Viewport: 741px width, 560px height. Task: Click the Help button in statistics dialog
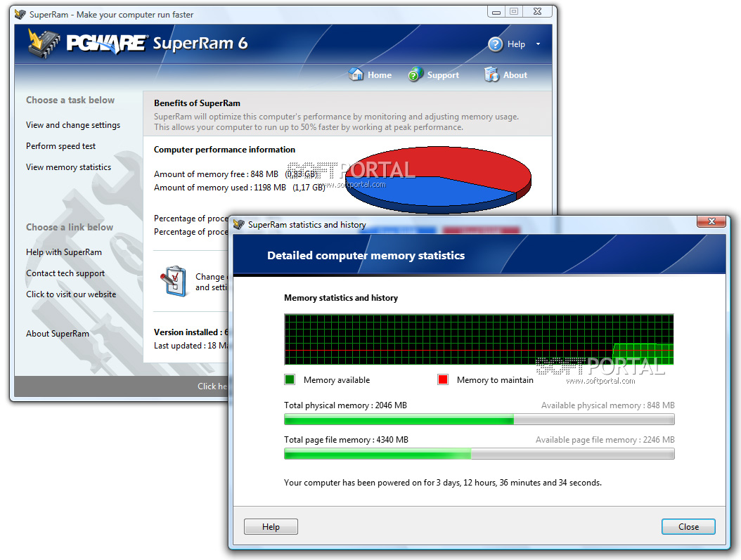pyautogui.click(x=271, y=526)
